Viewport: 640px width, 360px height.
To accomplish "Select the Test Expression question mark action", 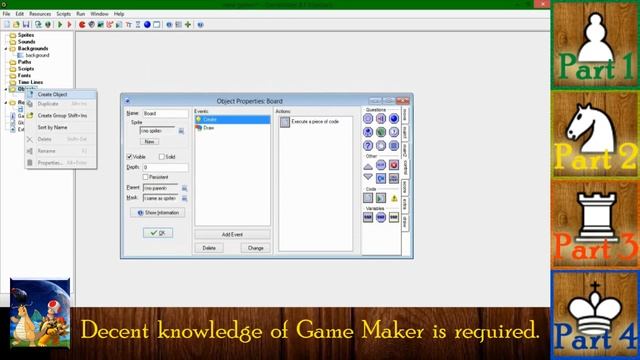I will 368,145.
